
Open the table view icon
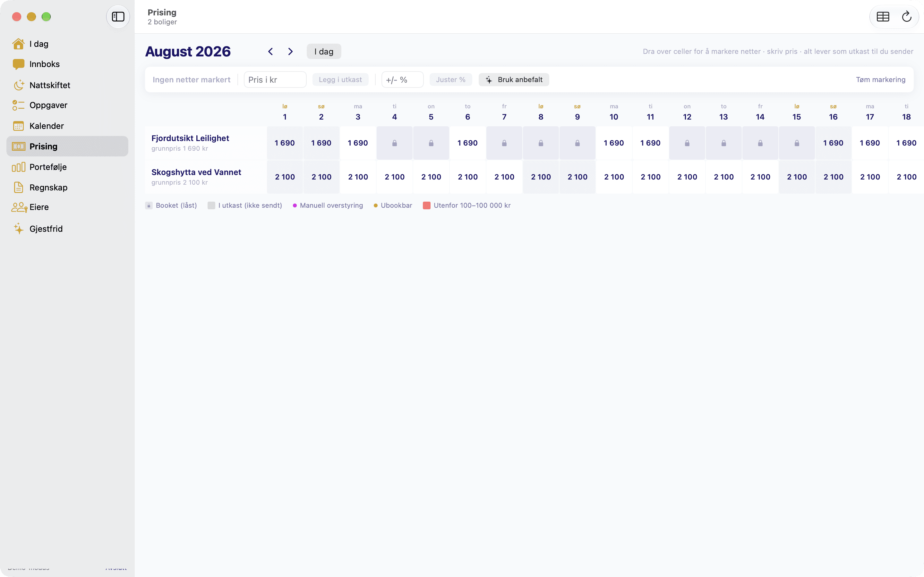(x=883, y=17)
